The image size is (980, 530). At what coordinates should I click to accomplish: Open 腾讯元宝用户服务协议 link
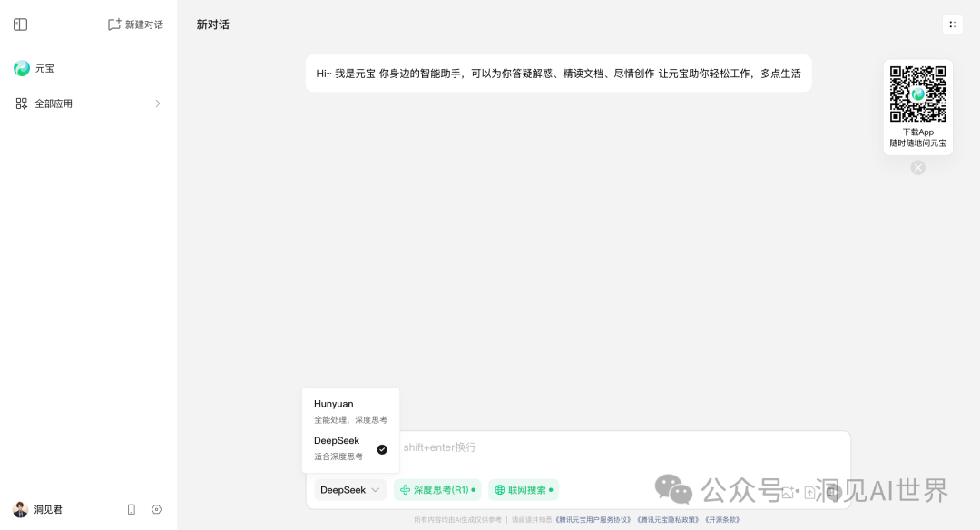click(593, 519)
